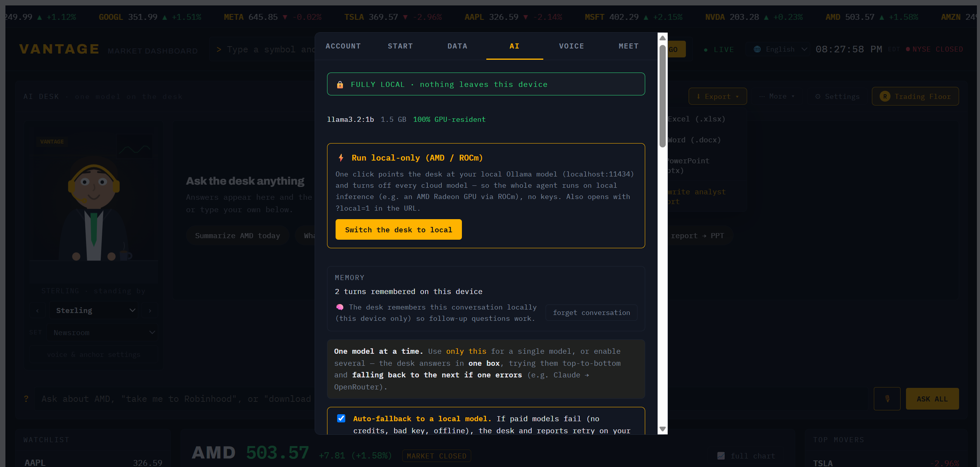The width and height of the screenshot is (980, 467).
Task: Open the Trading Floor button
Action: [915, 97]
